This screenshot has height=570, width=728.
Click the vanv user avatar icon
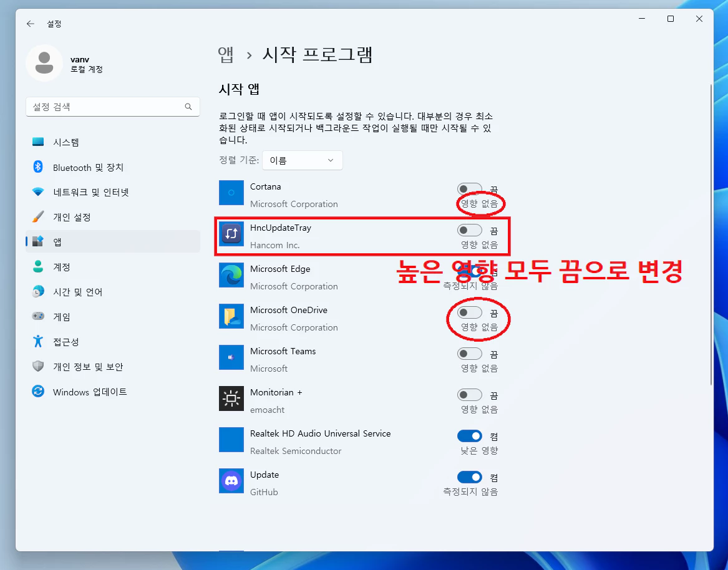coord(44,63)
